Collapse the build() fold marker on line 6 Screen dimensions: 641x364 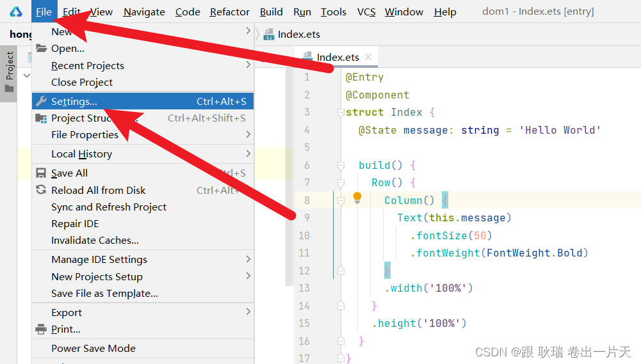341,166
